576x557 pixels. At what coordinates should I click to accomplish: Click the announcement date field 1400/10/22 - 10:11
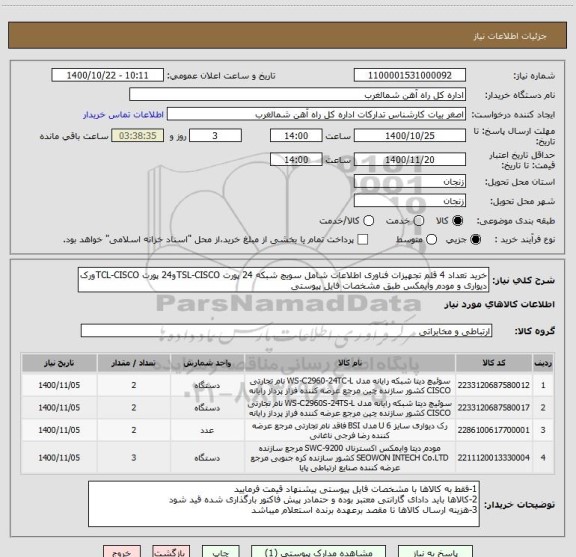pyautogui.click(x=107, y=75)
